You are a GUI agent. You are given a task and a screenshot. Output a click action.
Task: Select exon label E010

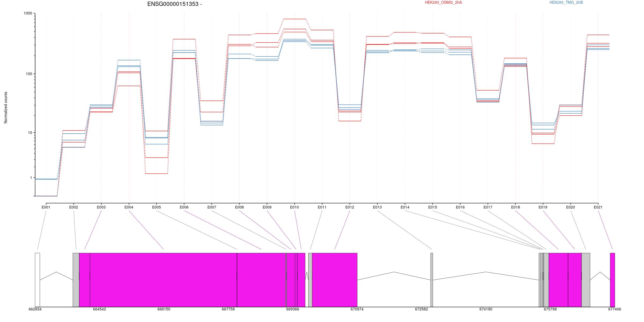(294, 207)
